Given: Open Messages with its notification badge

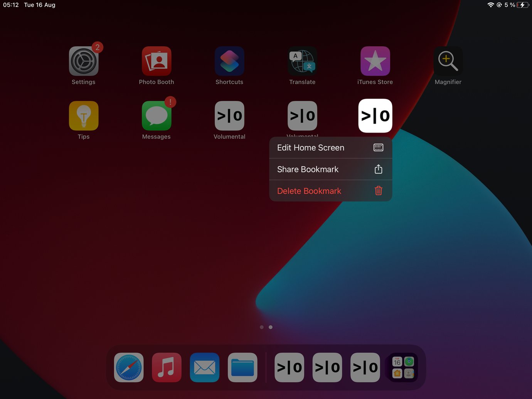Looking at the screenshot, I should coord(156,116).
